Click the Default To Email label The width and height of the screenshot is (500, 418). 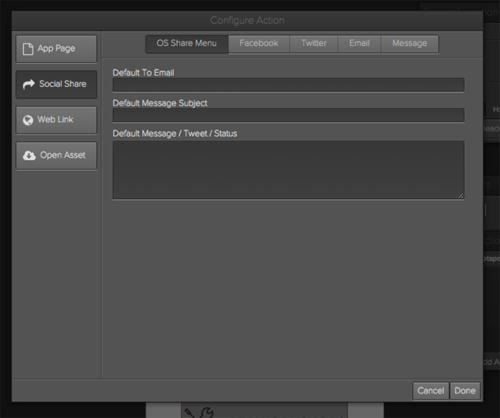pos(143,73)
